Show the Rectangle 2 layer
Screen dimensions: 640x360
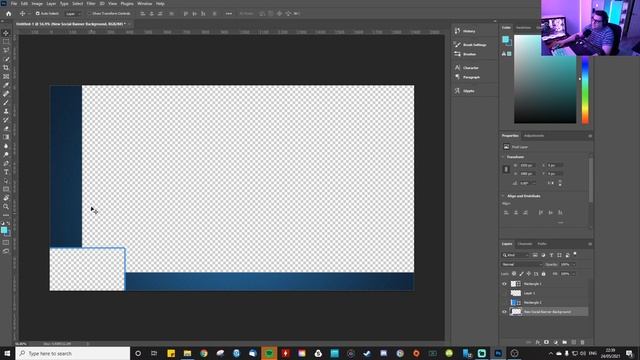(x=504, y=302)
